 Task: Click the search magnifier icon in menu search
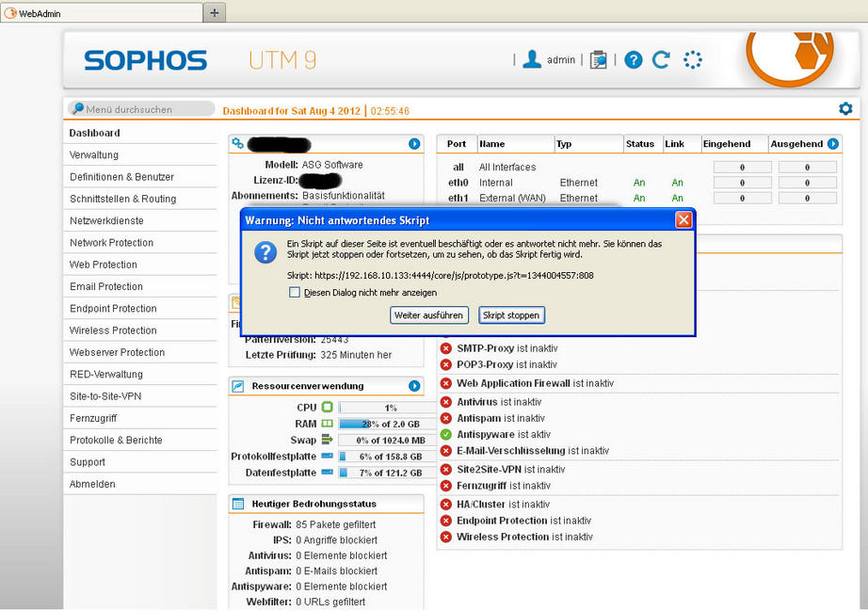(x=78, y=108)
